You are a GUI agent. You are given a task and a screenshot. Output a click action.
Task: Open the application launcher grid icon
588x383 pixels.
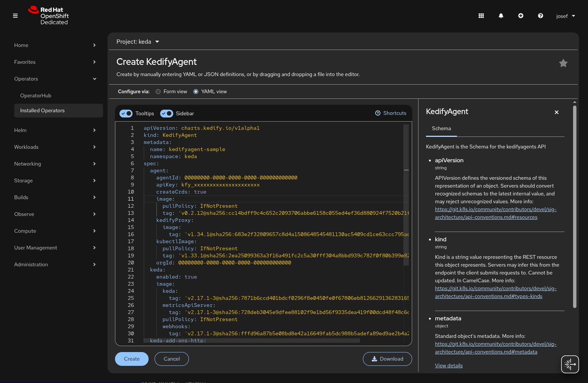[481, 16]
